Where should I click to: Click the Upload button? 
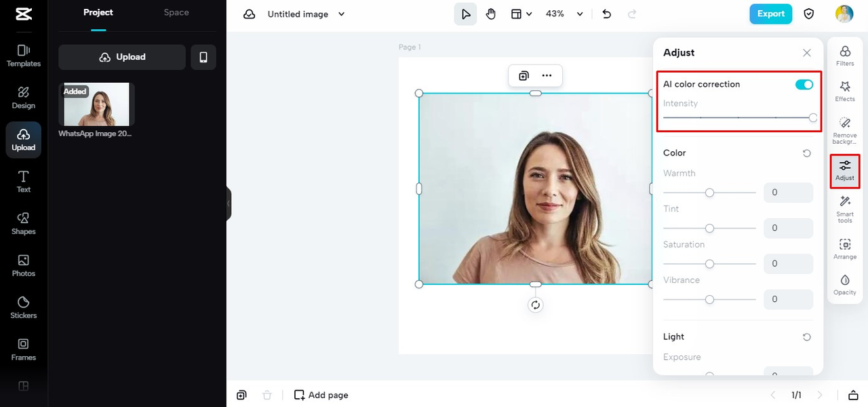(122, 57)
